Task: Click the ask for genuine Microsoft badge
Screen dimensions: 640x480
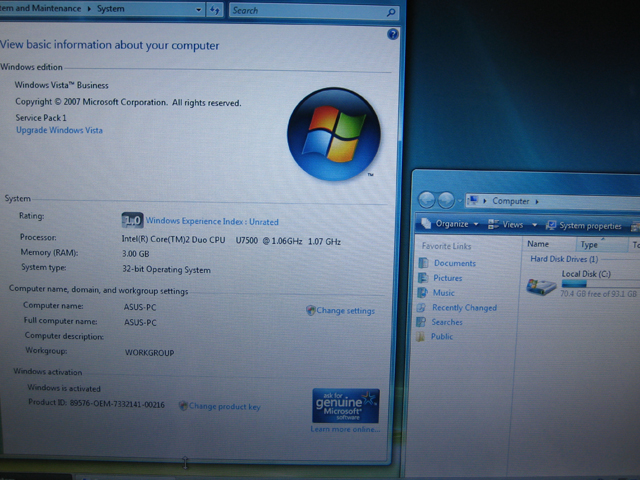Action: coord(346,406)
